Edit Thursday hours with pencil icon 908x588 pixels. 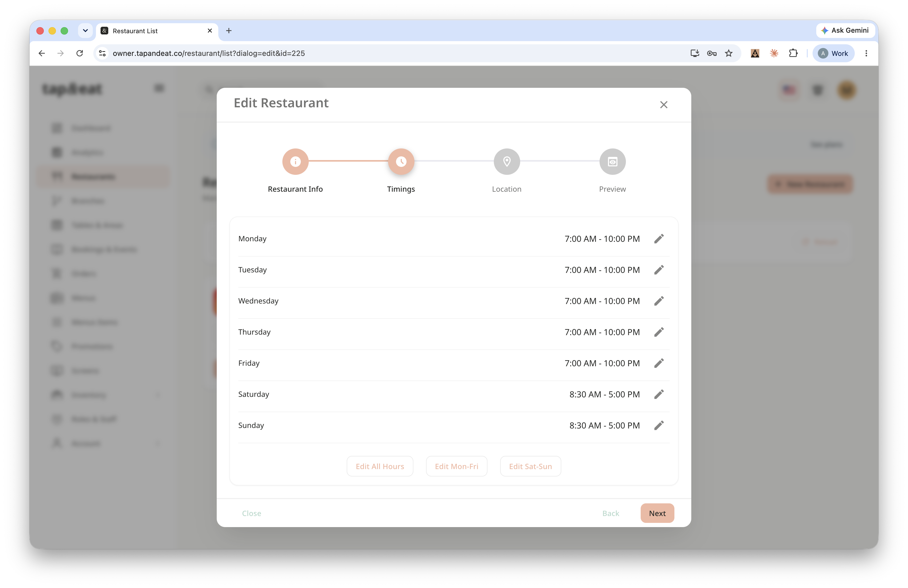(x=659, y=332)
